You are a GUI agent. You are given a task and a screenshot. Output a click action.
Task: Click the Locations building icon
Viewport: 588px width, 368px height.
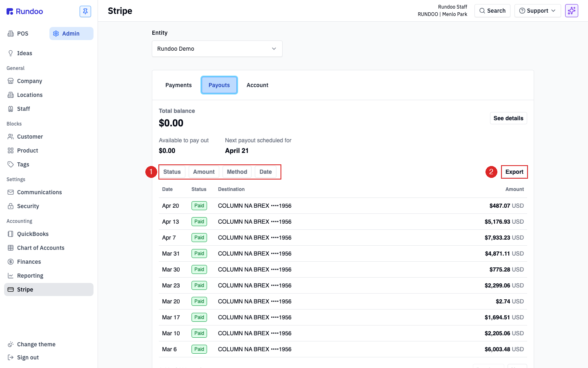pyautogui.click(x=11, y=95)
